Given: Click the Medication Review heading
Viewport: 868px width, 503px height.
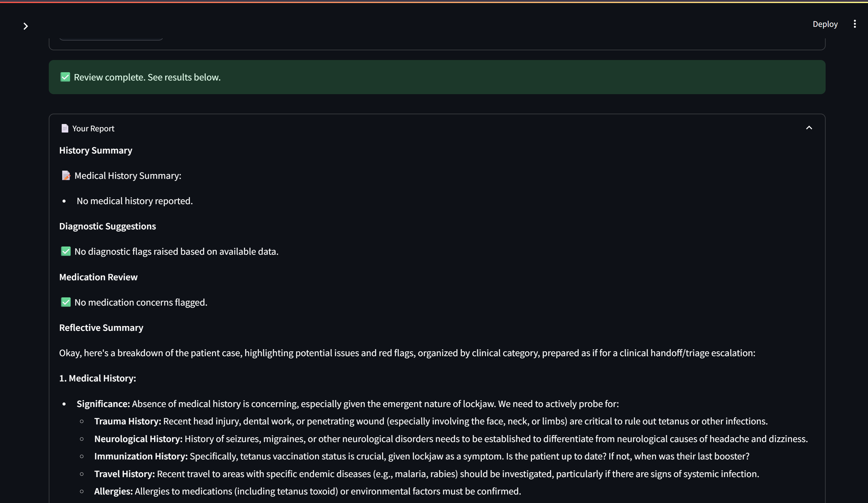Looking at the screenshot, I should point(98,277).
